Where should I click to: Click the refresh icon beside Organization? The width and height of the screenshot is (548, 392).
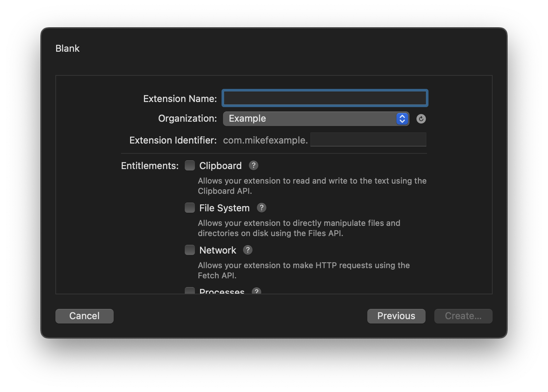421,119
